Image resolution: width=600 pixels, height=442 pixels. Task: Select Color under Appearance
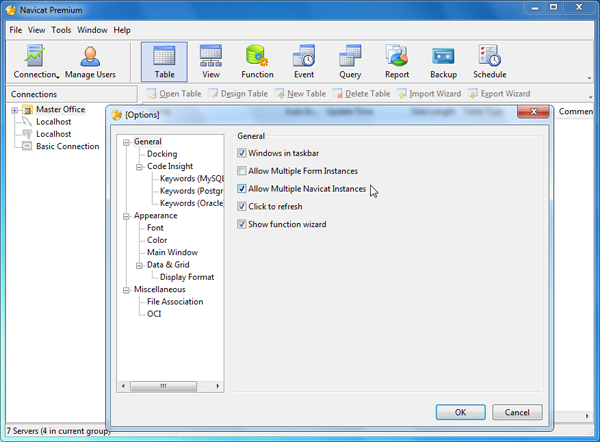click(157, 240)
